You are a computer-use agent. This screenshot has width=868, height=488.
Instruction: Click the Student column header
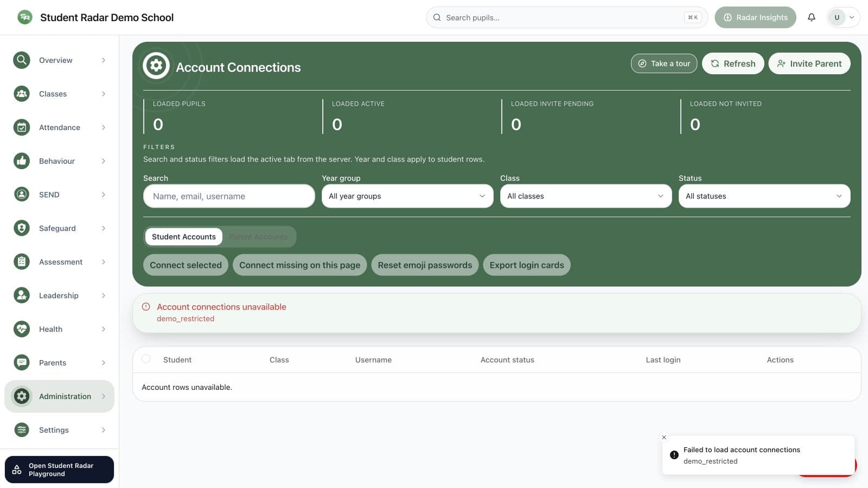pyautogui.click(x=177, y=360)
